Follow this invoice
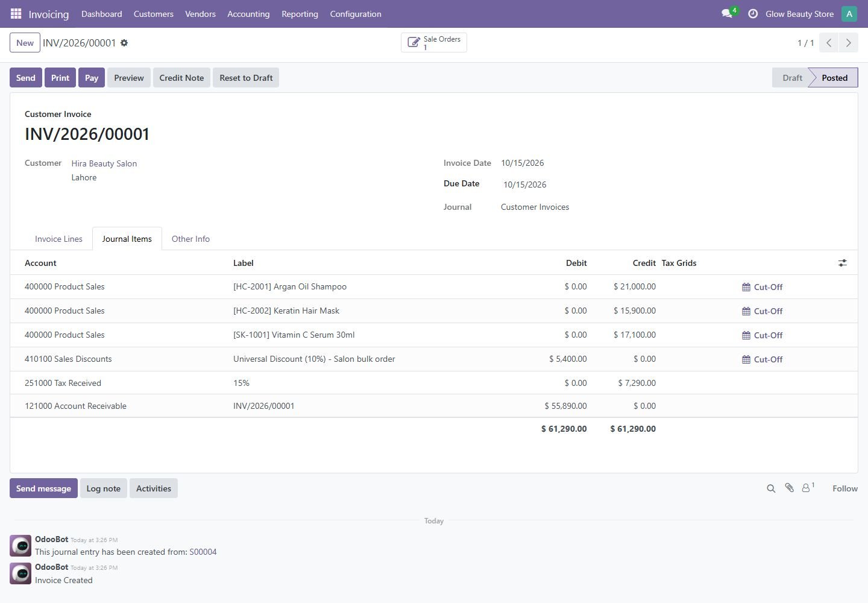868x603 pixels. pos(845,488)
